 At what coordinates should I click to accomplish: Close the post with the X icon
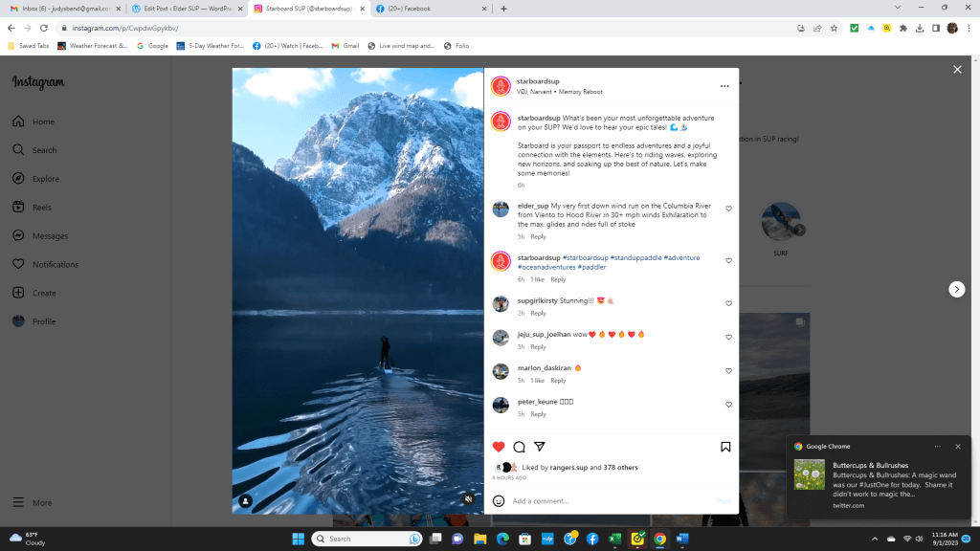coord(957,70)
